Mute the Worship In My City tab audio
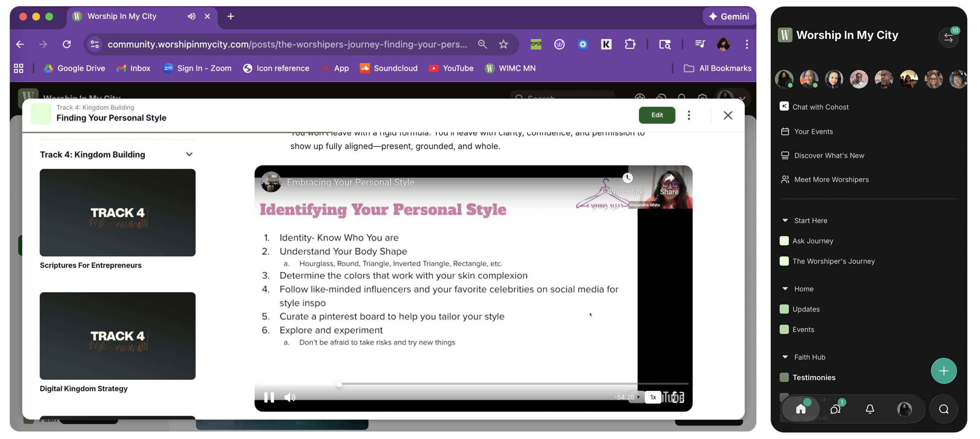The image size is (980, 439). pyautogui.click(x=191, y=16)
